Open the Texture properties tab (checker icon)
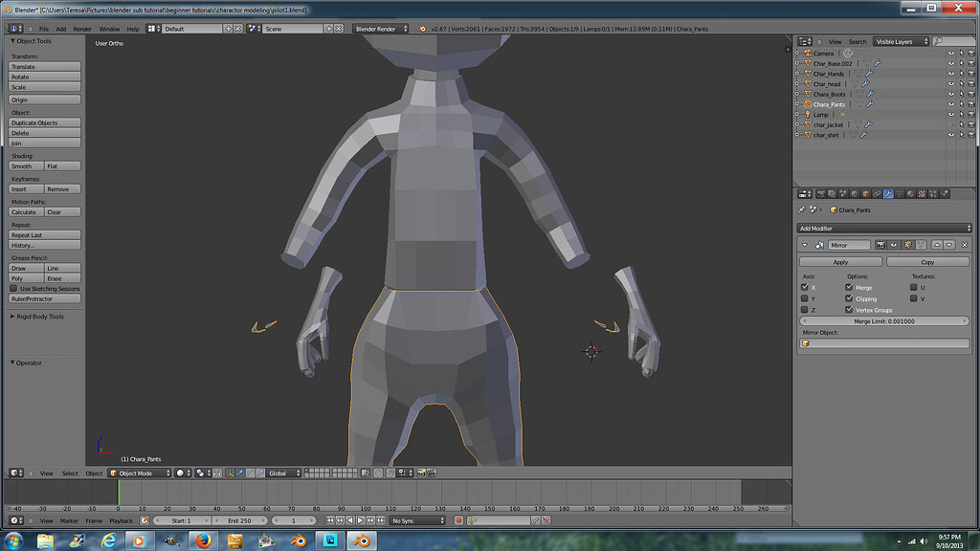This screenshot has height=551, width=980. click(x=922, y=193)
